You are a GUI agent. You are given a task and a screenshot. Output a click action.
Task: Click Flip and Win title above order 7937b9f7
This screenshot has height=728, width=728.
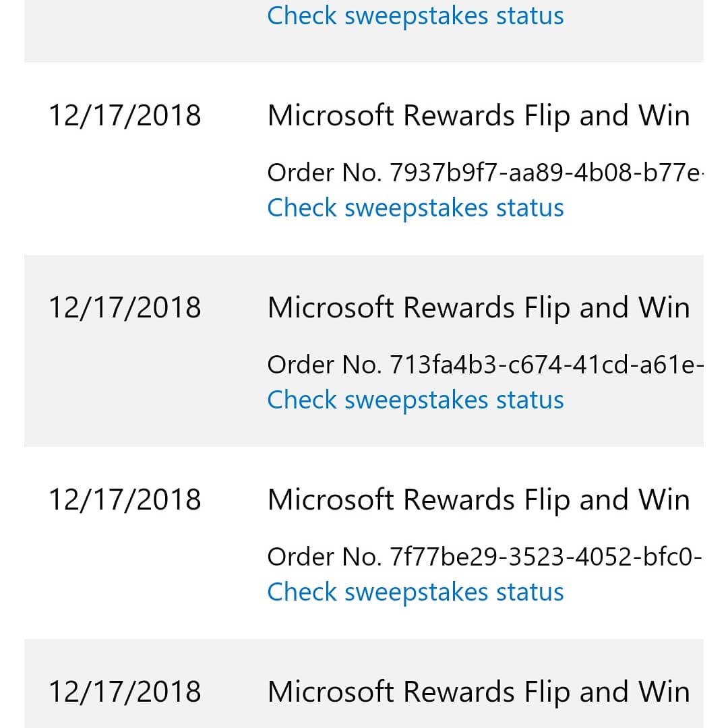click(x=479, y=116)
